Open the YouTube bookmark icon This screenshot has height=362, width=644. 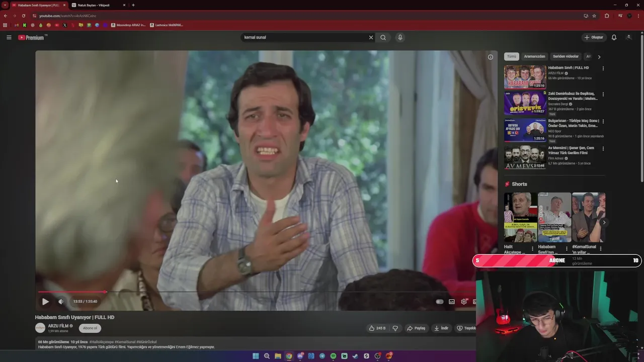pos(57,25)
